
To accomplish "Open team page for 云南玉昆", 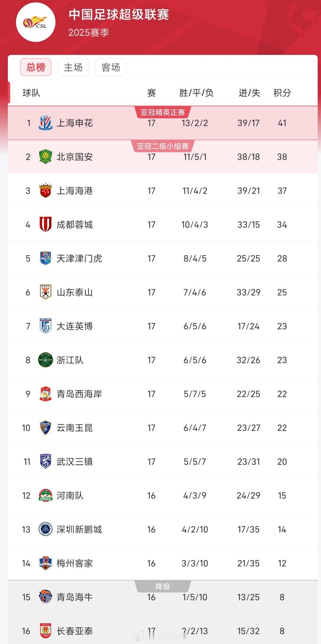I will [x=75, y=428].
